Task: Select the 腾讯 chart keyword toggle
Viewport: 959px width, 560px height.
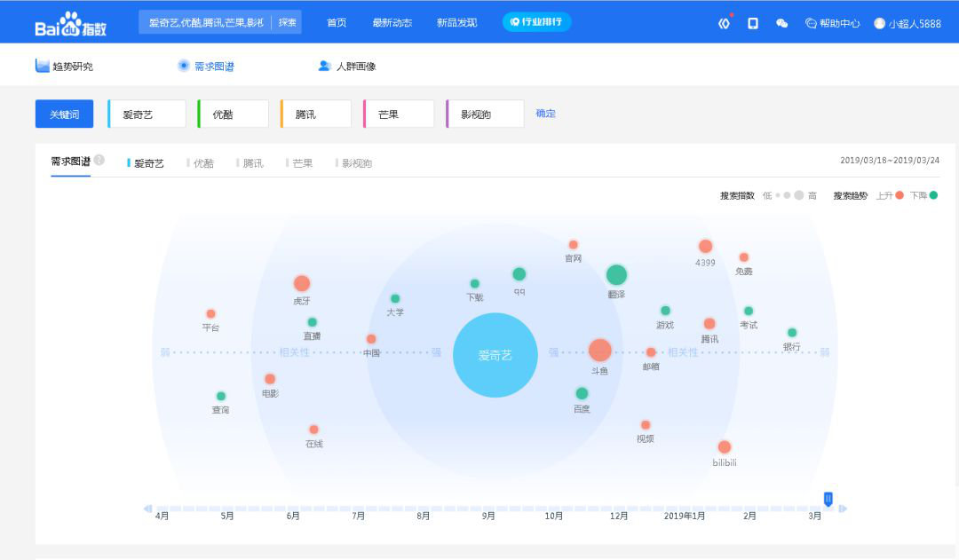Action: click(x=250, y=163)
